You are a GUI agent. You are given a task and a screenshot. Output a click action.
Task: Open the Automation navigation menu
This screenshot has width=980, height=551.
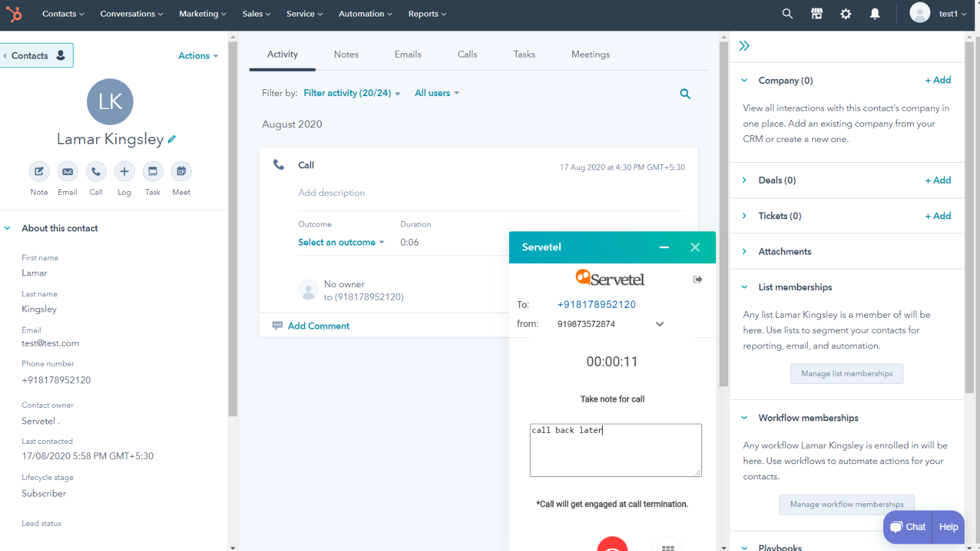pyautogui.click(x=366, y=13)
